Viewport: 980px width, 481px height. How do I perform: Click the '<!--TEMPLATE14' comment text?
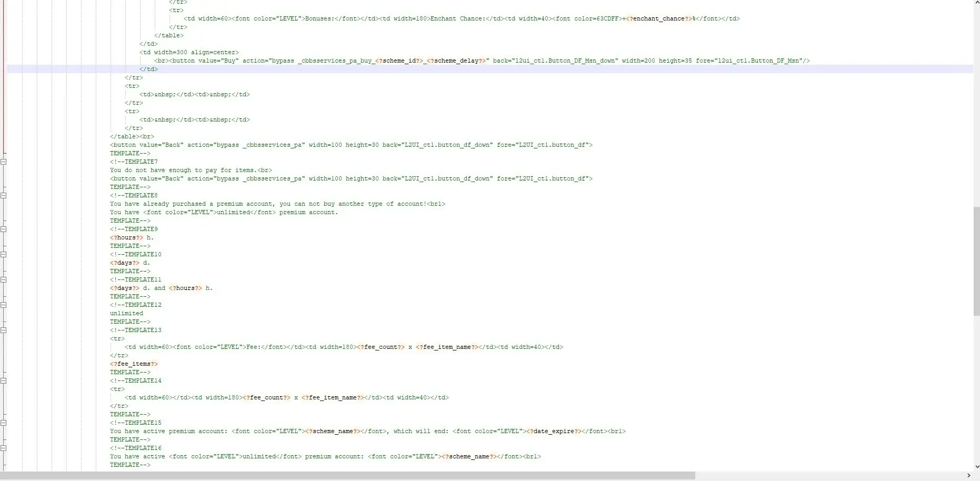tap(136, 381)
